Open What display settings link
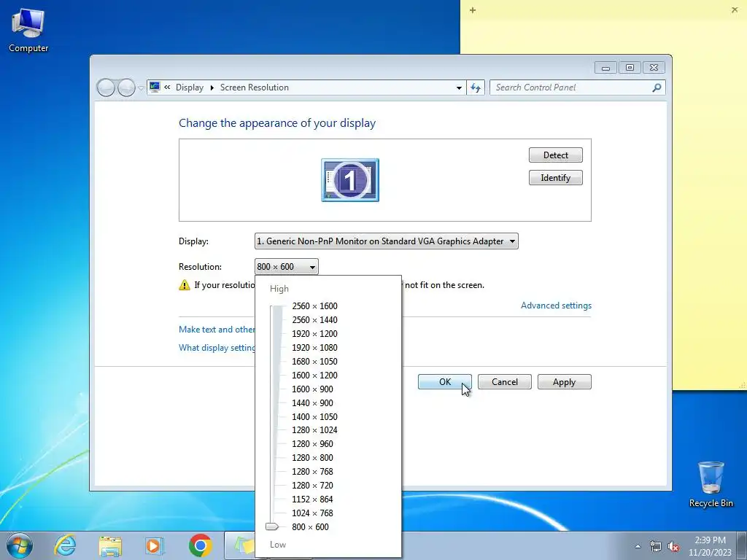This screenshot has height=560, width=747. pos(217,348)
